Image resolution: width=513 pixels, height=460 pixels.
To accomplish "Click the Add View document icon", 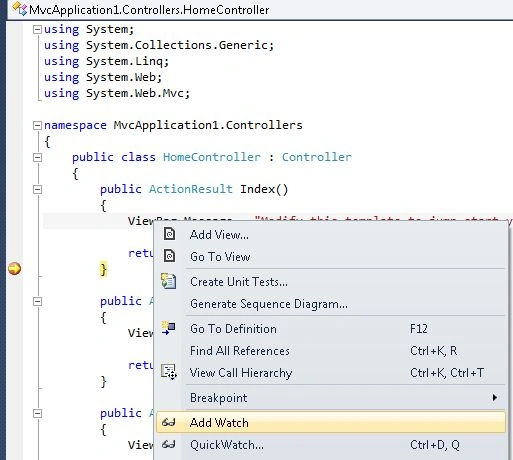I will pyautogui.click(x=169, y=234).
